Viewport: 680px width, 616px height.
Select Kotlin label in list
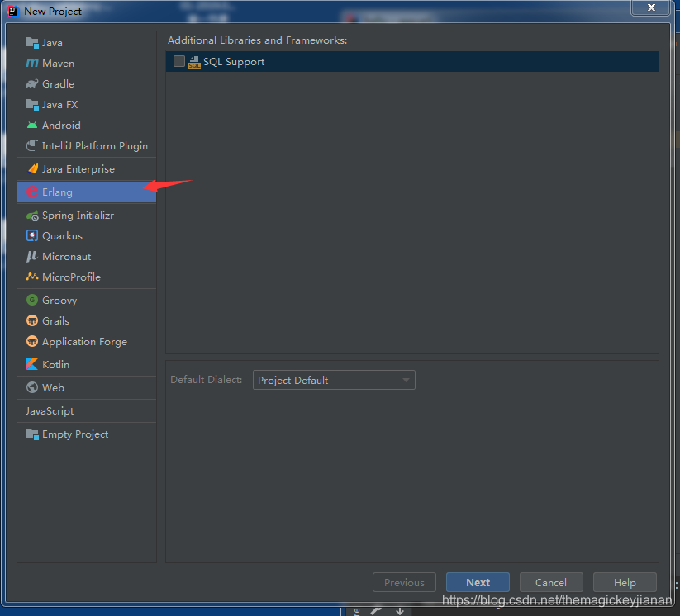(55, 365)
